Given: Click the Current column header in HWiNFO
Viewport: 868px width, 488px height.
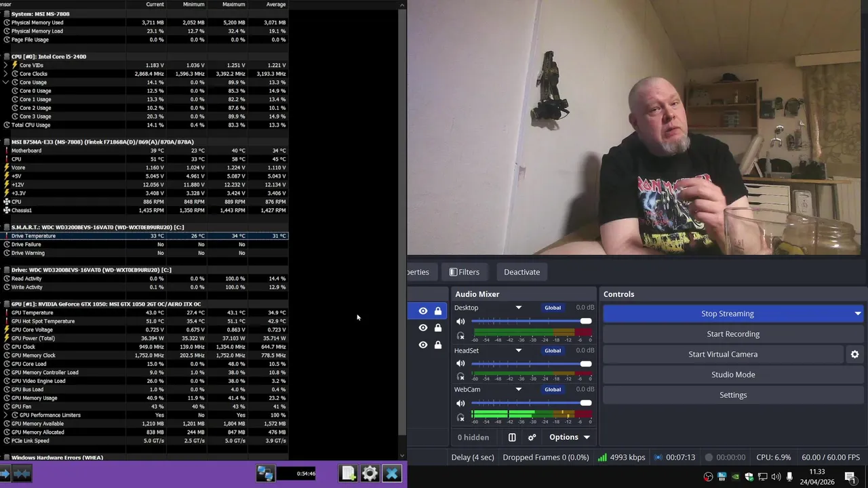Looking at the screenshot, I should pos(155,4).
